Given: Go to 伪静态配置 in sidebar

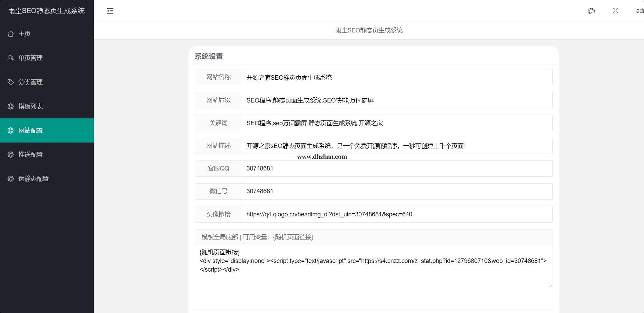Looking at the screenshot, I should click(33, 179).
